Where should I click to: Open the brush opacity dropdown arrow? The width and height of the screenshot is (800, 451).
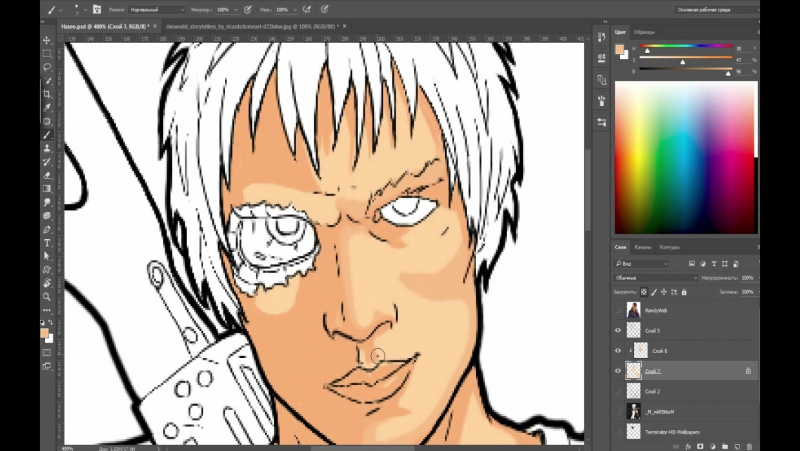point(236,9)
